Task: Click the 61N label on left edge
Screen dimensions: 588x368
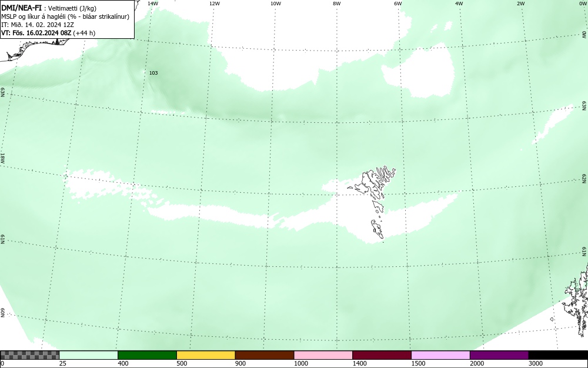Action: (x=2, y=239)
